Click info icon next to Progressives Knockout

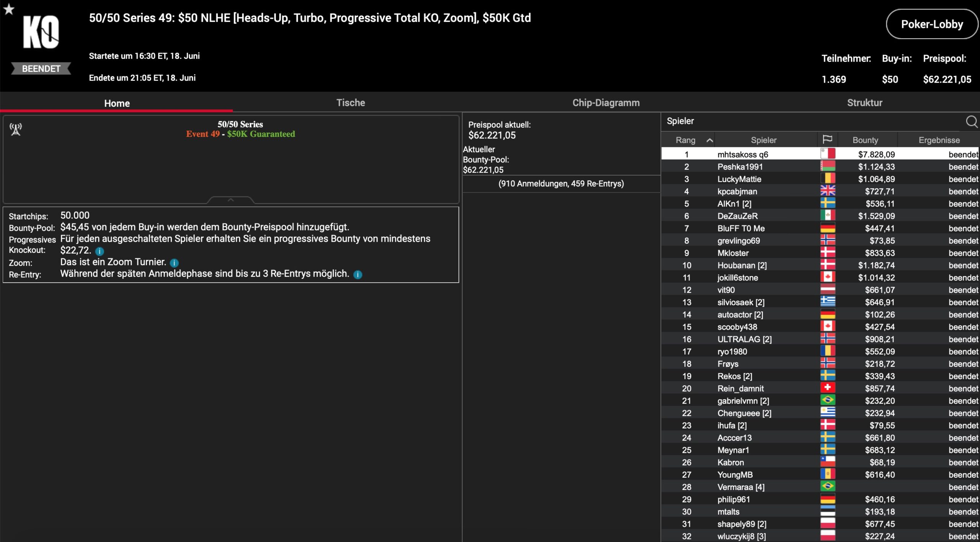coord(100,251)
